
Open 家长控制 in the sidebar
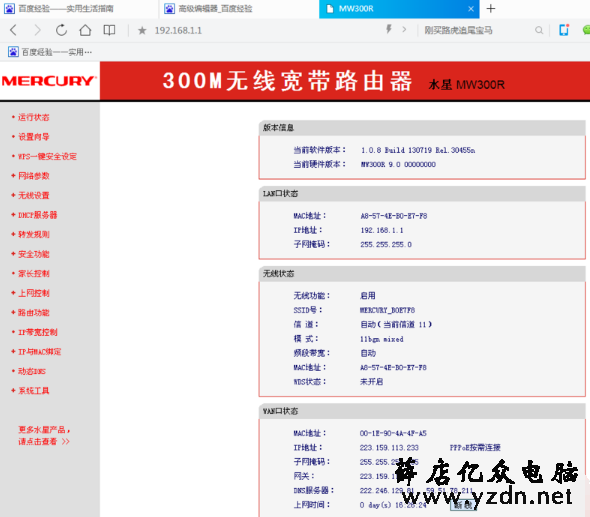tap(33, 274)
